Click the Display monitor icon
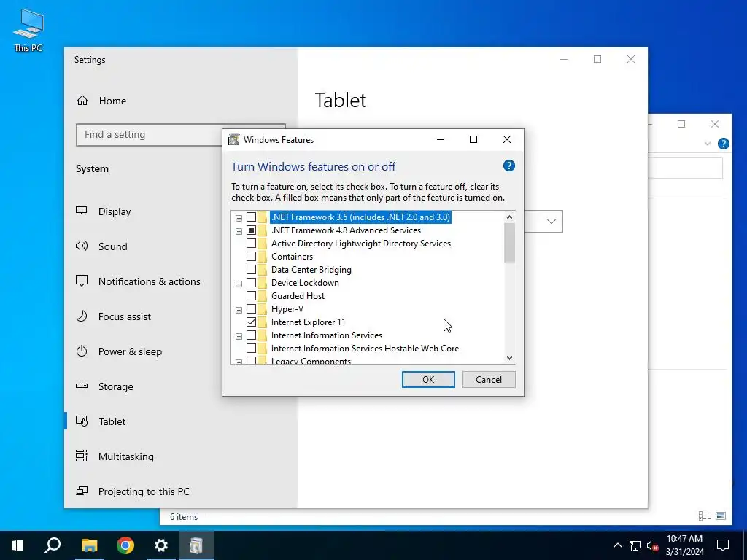Viewport: 747px width, 560px height. (x=82, y=211)
